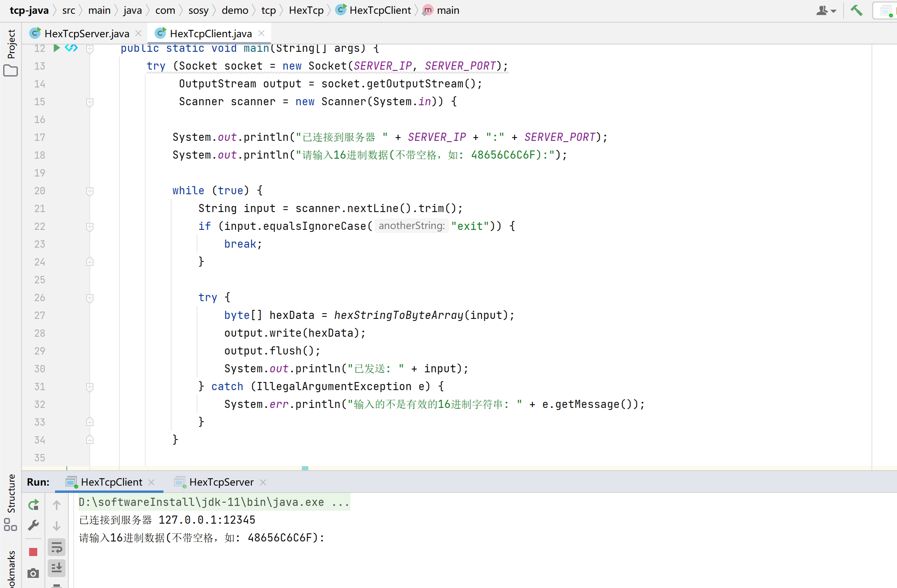Close the HexTcpClient.java editor tab
This screenshot has height=588, width=897.
(262, 33)
